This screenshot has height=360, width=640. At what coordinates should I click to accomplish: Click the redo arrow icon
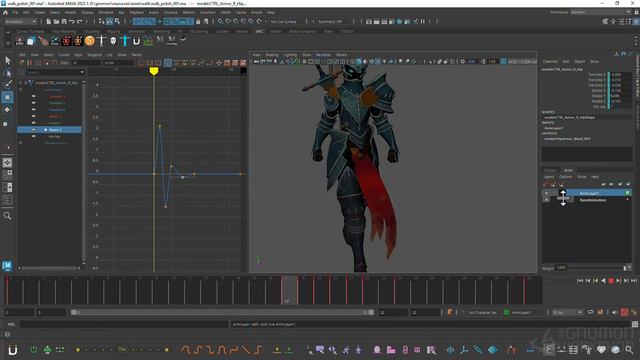tap(80, 21)
